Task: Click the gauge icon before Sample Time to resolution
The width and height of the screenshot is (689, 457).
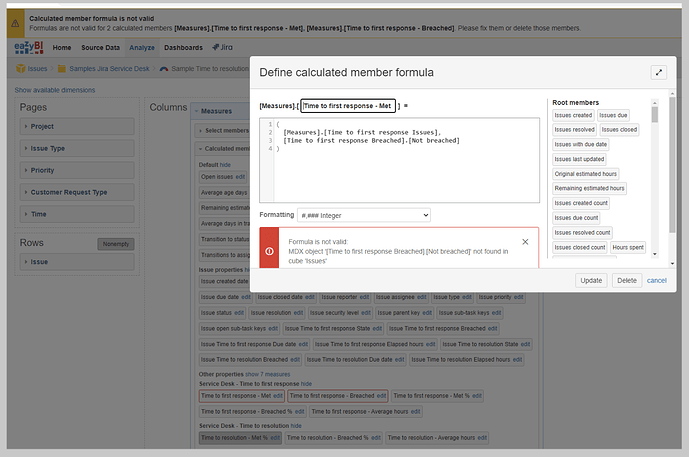Action: [164, 69]
